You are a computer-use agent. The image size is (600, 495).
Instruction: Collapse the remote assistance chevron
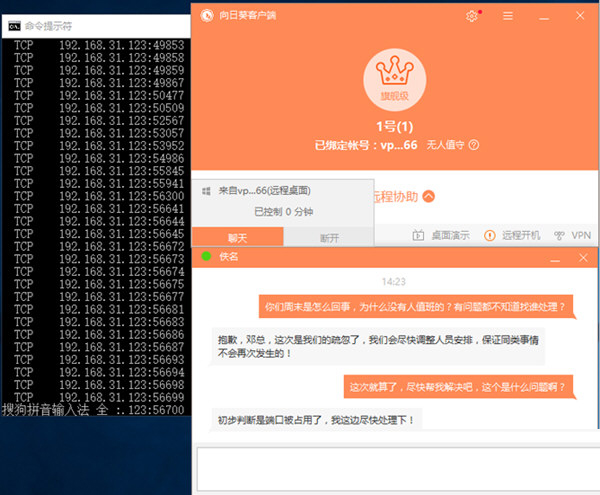click(429, 196)
